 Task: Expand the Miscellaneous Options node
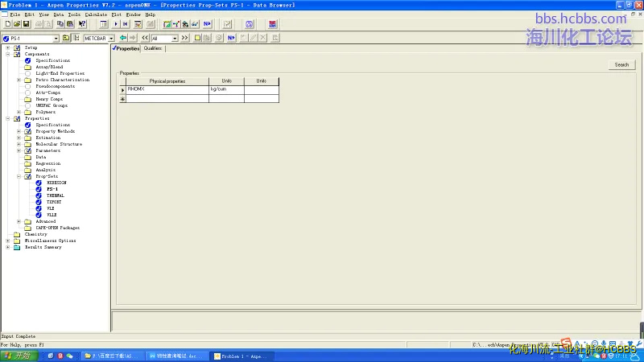click(x=8, y=241)
